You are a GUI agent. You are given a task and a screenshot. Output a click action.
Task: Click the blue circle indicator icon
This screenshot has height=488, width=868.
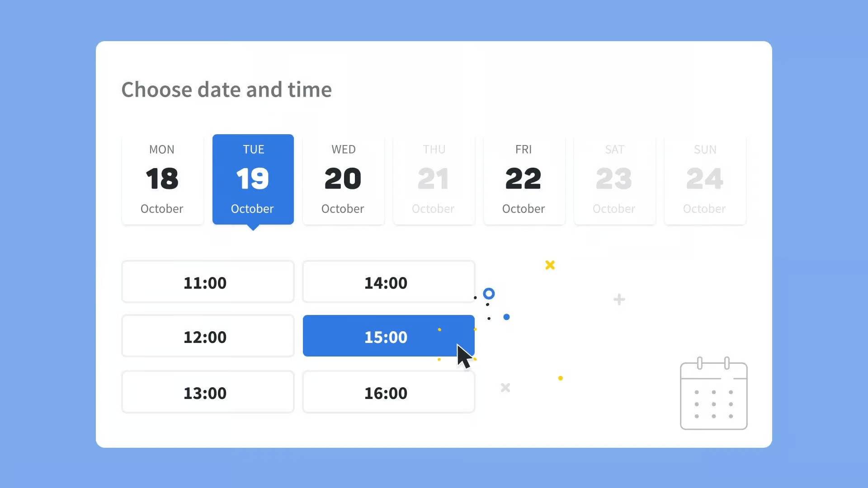pyautogui.click(x=488, y=294)
